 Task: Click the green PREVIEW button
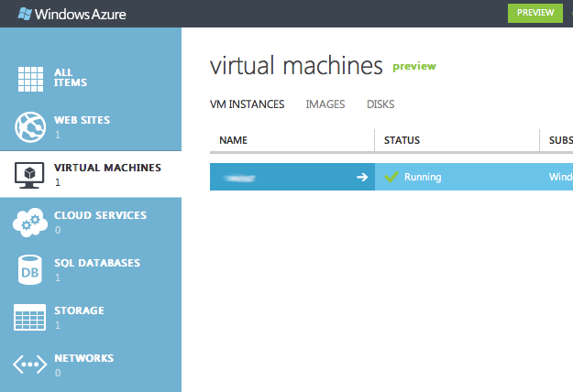[535, 13]
